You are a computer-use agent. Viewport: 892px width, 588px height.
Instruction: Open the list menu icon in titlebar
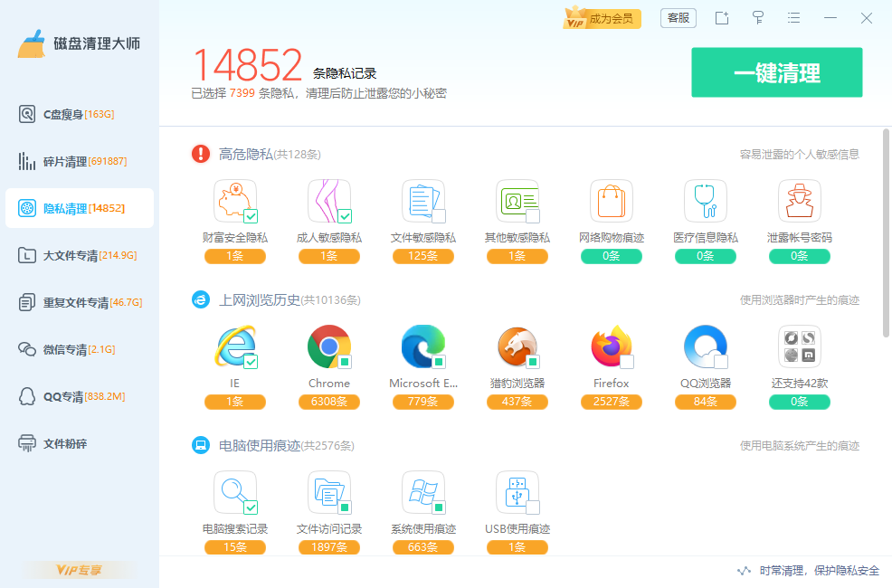pos(793,18)
